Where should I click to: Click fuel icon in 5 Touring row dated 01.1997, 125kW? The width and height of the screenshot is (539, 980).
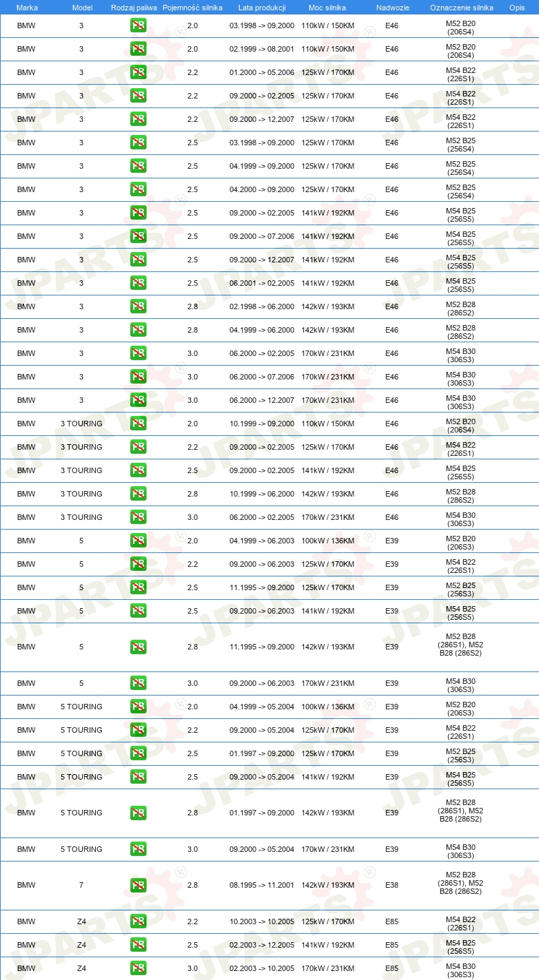[138, 753]
